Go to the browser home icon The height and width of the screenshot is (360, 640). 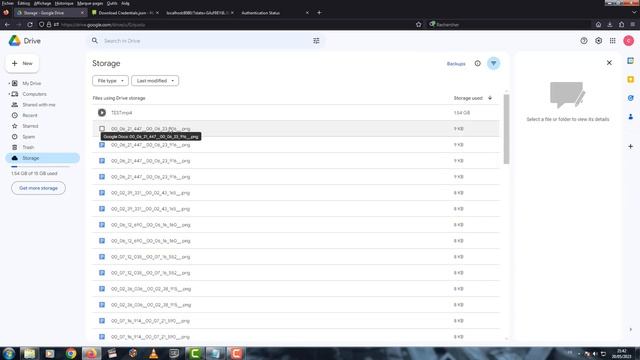click(598, 24)
